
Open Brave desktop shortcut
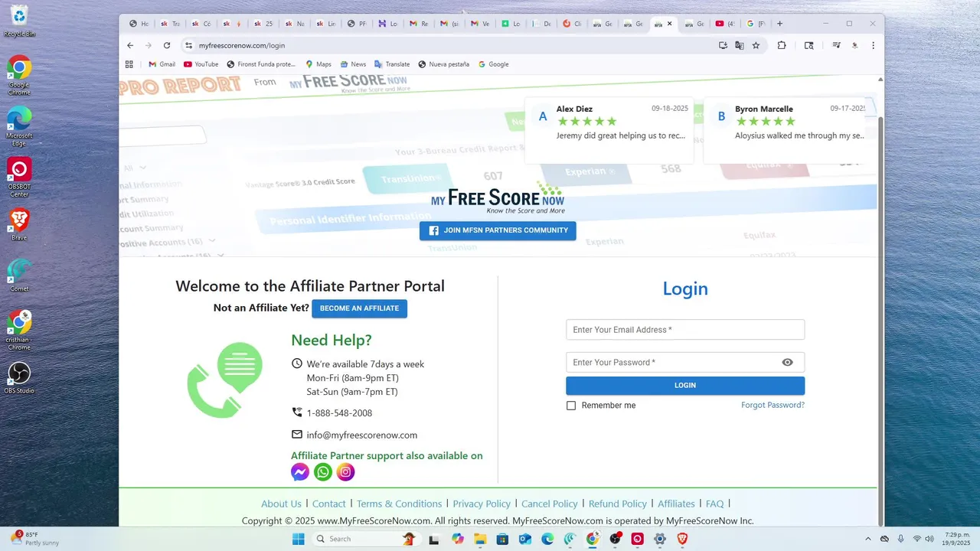click(x=19, y=225)
